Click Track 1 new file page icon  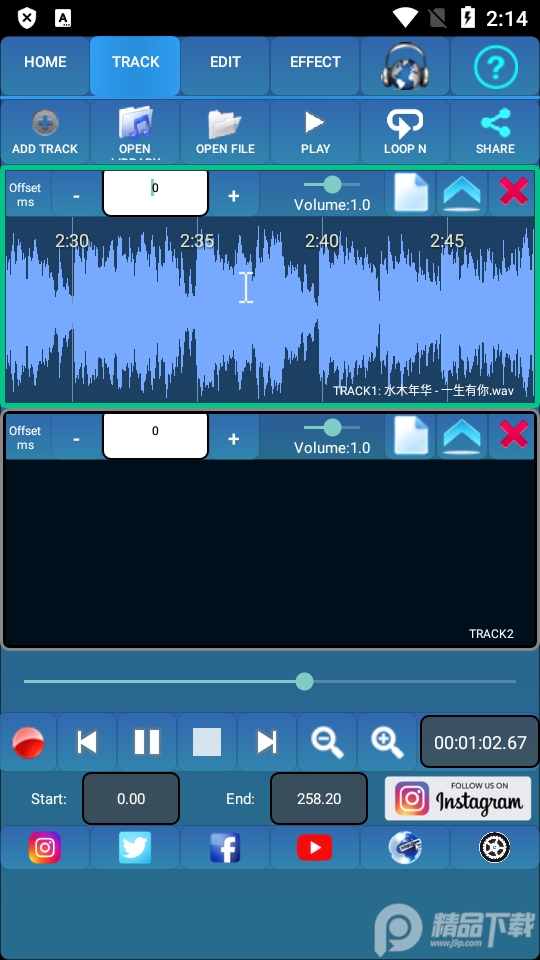pos(410,193)
